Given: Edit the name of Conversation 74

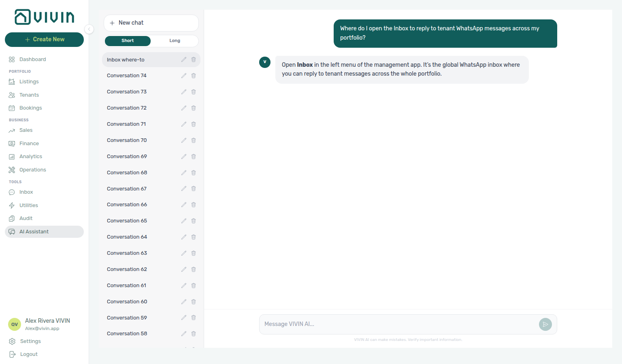Looking at the screenshot, I should click(184, 76).
